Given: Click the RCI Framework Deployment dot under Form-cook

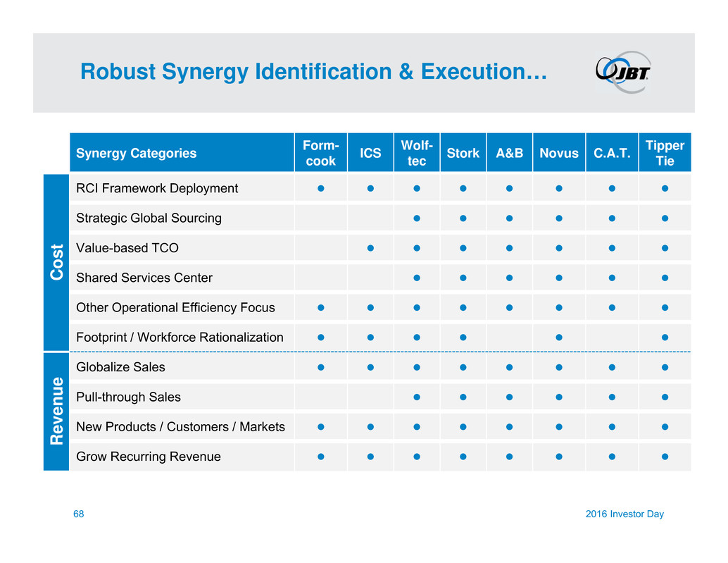Looking at the screenshot, I should click(320, 189).
